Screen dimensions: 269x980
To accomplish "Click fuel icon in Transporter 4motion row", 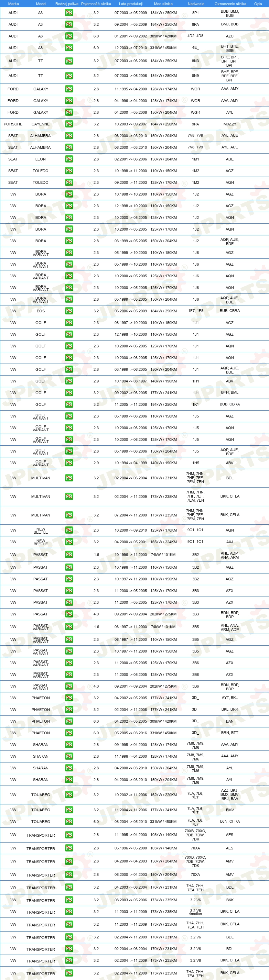I will (x=69, y=912).
